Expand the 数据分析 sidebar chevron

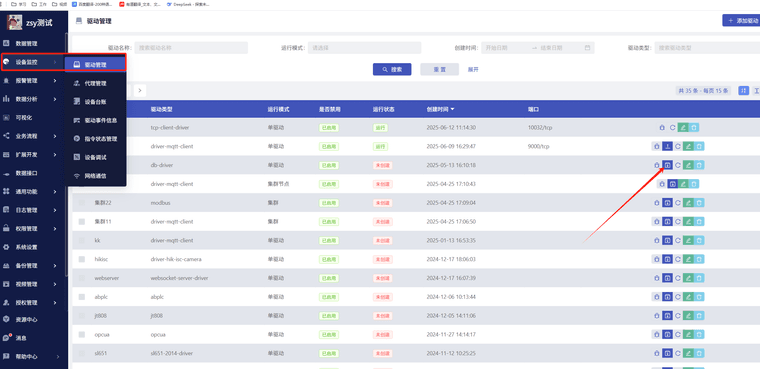[x=55, y=99]
